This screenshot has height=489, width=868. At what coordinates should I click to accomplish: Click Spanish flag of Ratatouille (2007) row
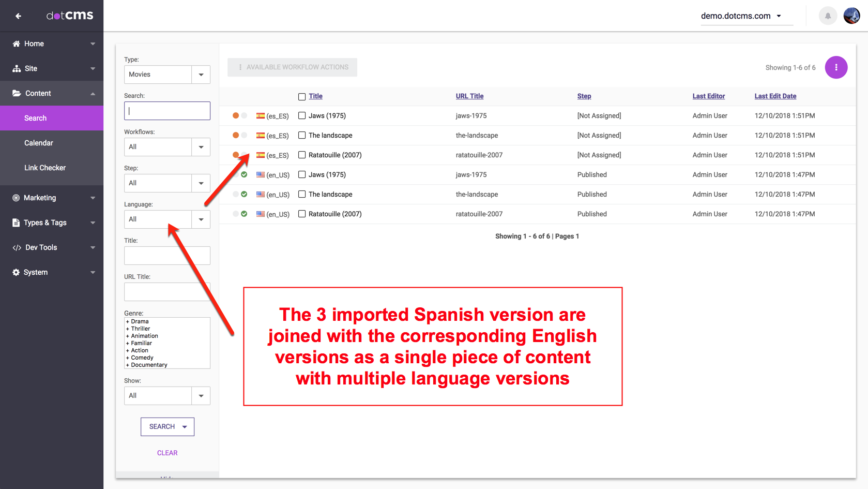tap(261, 155)
